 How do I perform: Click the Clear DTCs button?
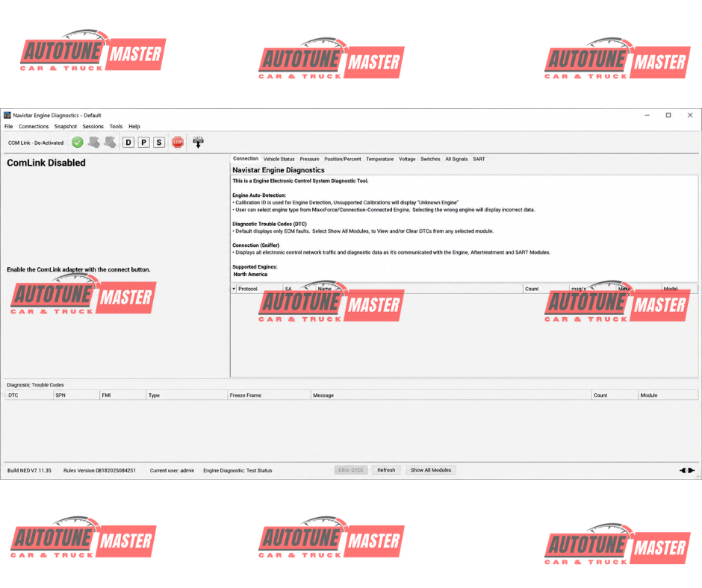click(x=350, y=470)
